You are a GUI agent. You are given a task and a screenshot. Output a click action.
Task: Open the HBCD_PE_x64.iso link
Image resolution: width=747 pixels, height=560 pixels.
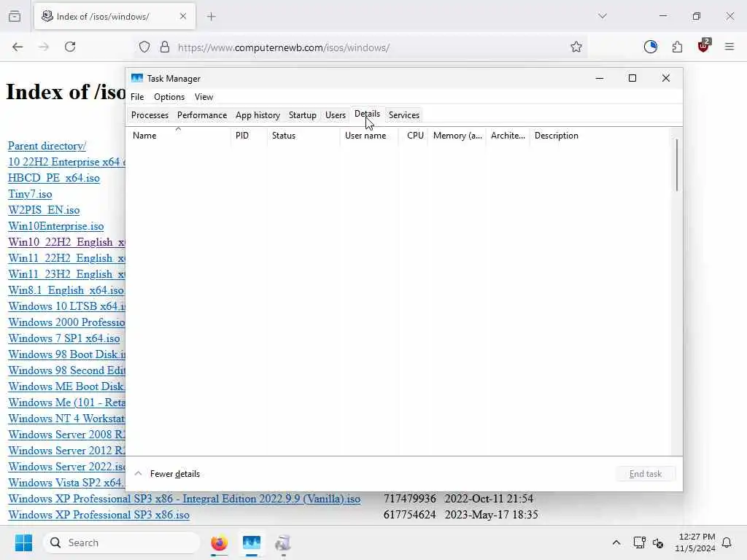(54, 178)
